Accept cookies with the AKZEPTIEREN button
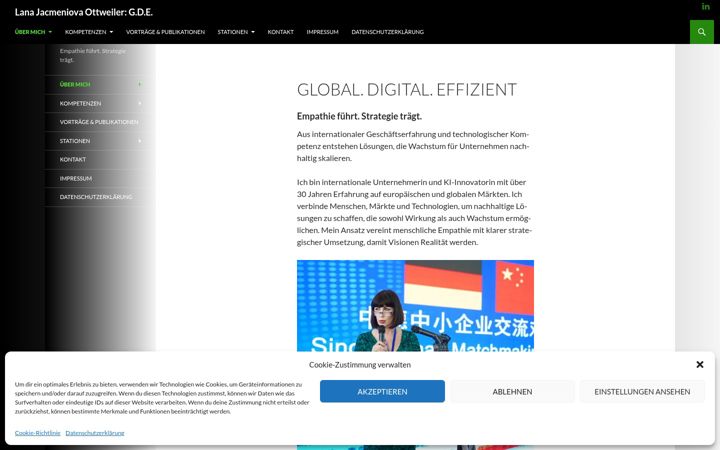The image size is (720, 450). pyautogui.click(x=382, y=391)
